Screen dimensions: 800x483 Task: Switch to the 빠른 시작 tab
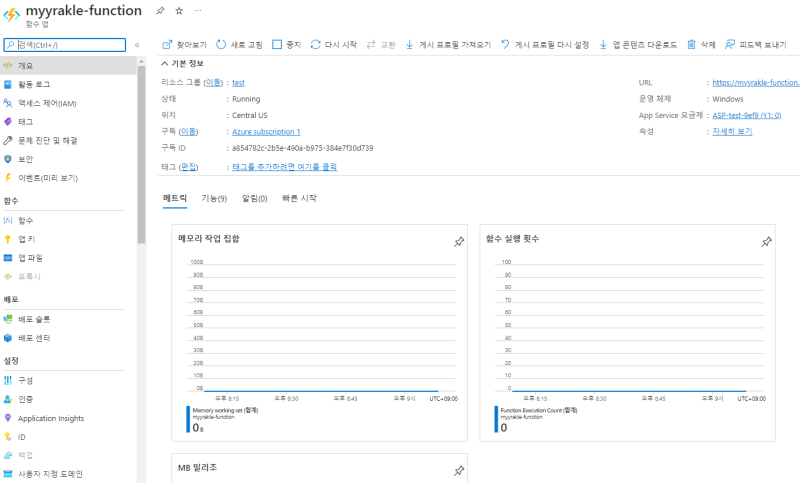click(x=299, y=199)
